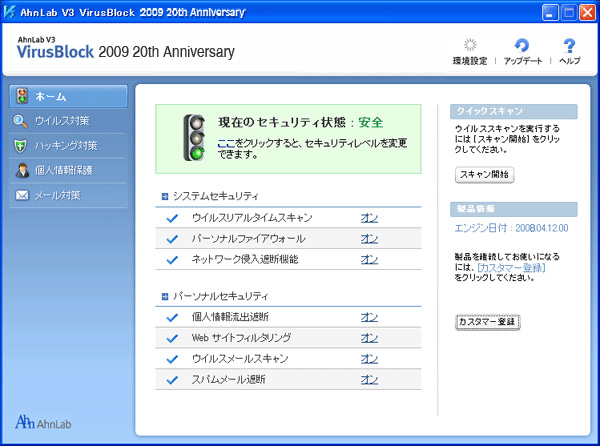Click checkmark beside パーソナルファイアウォール

(x=172, y=239)
